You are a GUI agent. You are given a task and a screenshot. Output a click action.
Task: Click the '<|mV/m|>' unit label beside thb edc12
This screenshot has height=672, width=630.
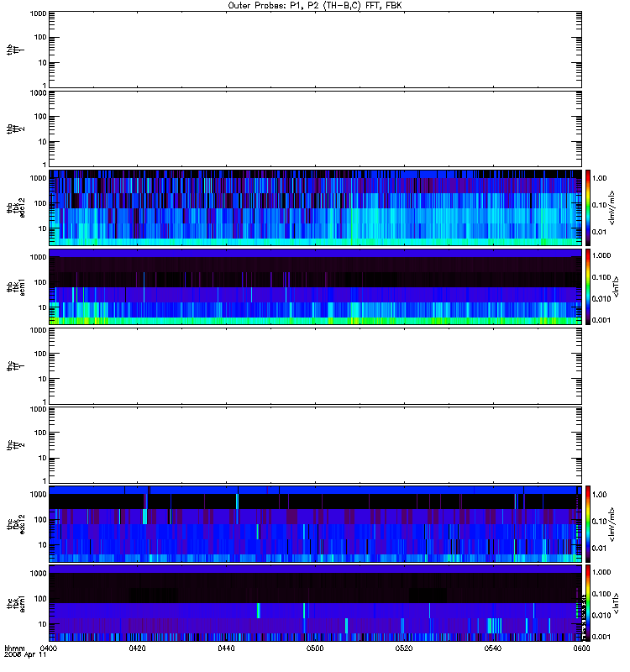point(612,207)
